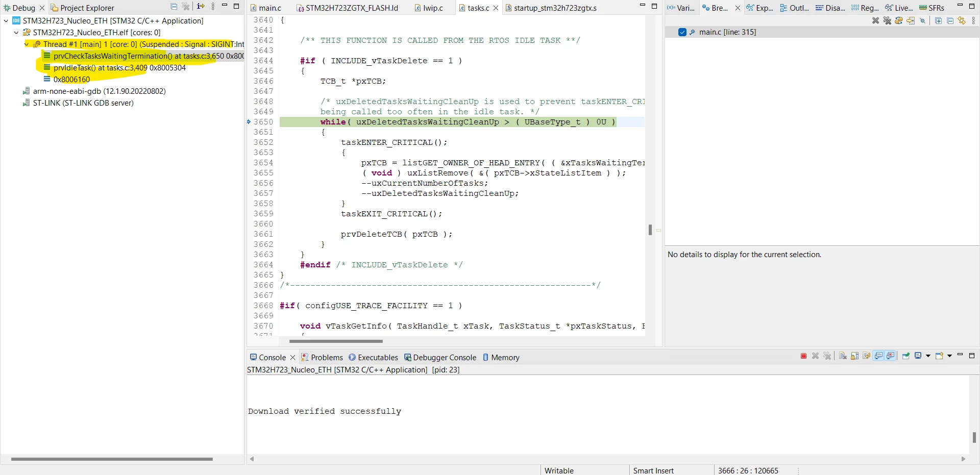This screenshot has height=475, width=980.
Task: Open Go to File for the breakpoint
Action: (x=911, y=21)
